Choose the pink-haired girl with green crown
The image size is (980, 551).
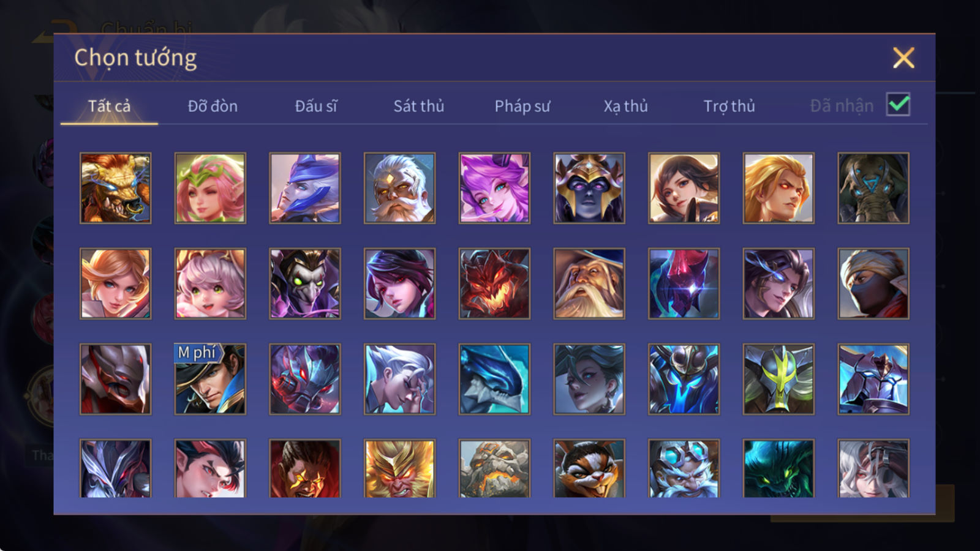pyautogui.click(x=210, y=188)
